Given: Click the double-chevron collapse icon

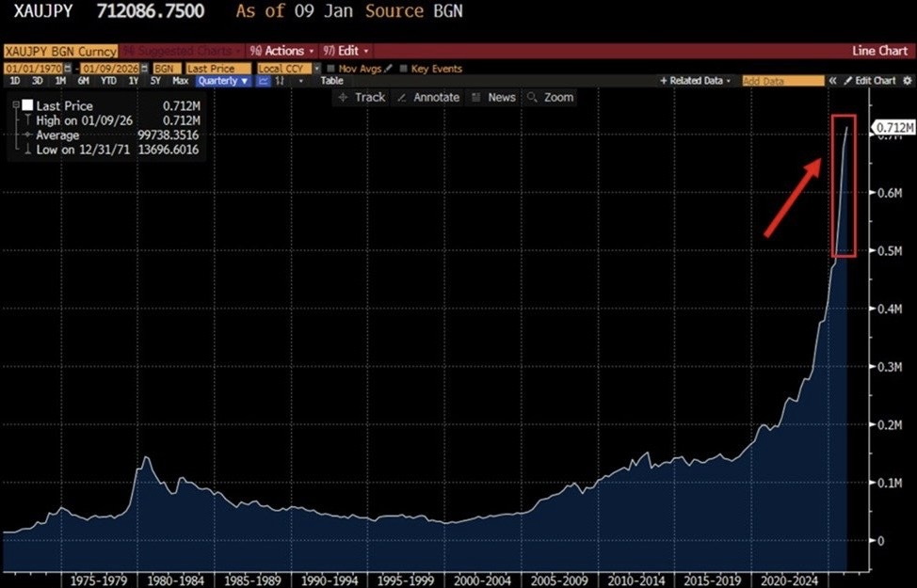Looking at the screenshot, I should click(x=832, y=81).
